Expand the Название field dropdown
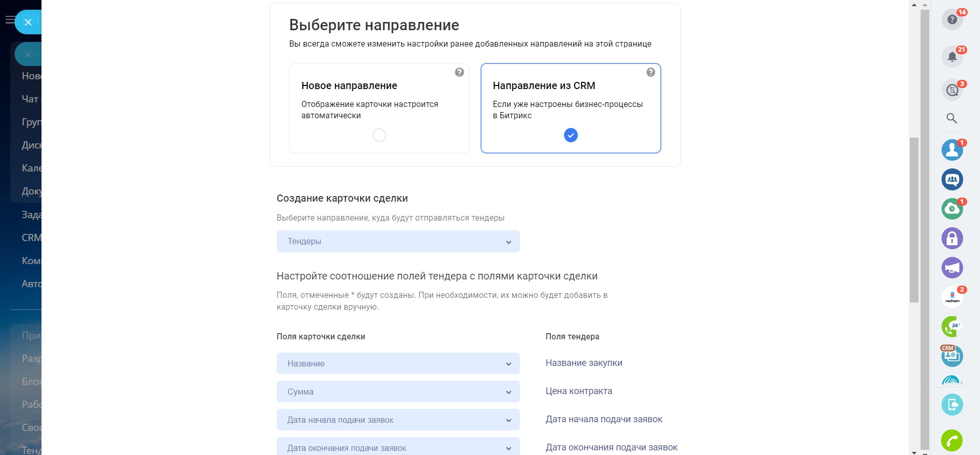The width and height of the screenshot is (980, 455). [x=398, y=364]
